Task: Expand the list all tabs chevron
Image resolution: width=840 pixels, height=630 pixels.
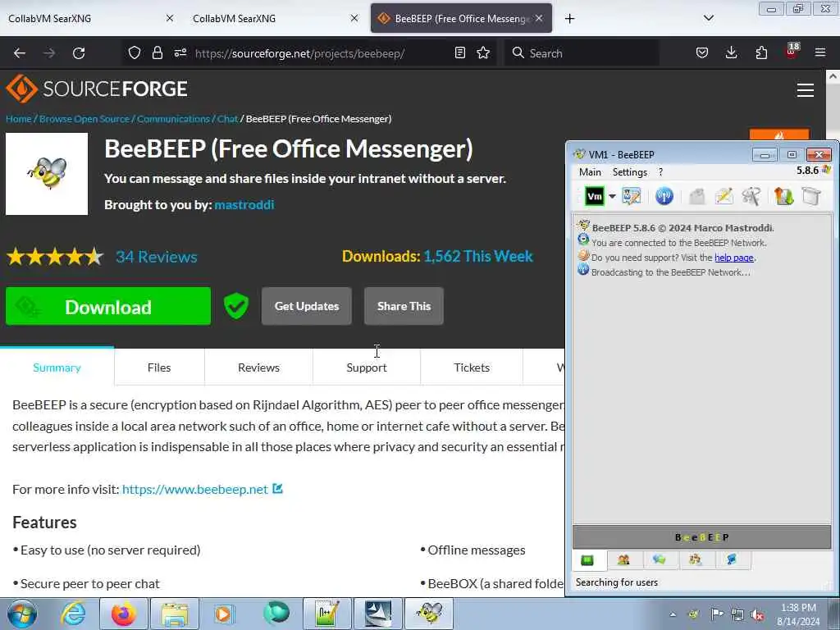Action: 708,18
